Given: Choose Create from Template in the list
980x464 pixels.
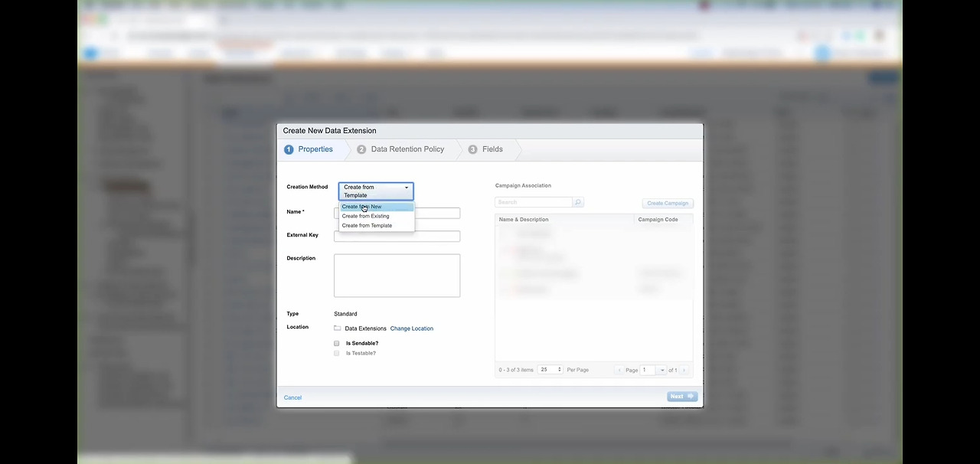Looking at the screenshot, I should click(x=377, y=225).
